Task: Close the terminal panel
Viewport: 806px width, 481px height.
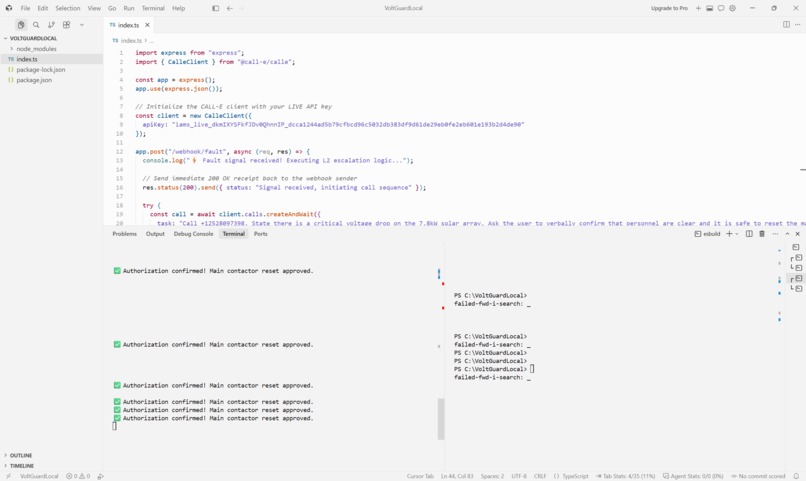Action: coord(798,234)
